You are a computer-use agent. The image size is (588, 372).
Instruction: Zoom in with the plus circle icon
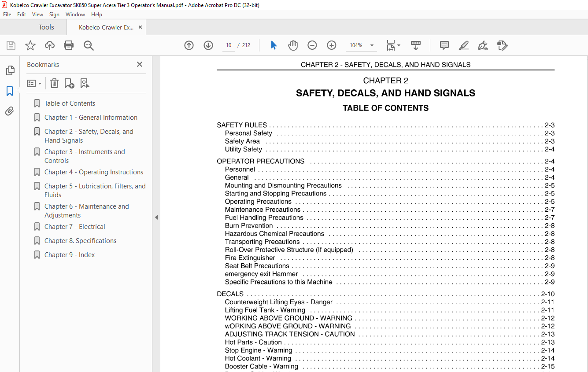click(x=332, y=45)
